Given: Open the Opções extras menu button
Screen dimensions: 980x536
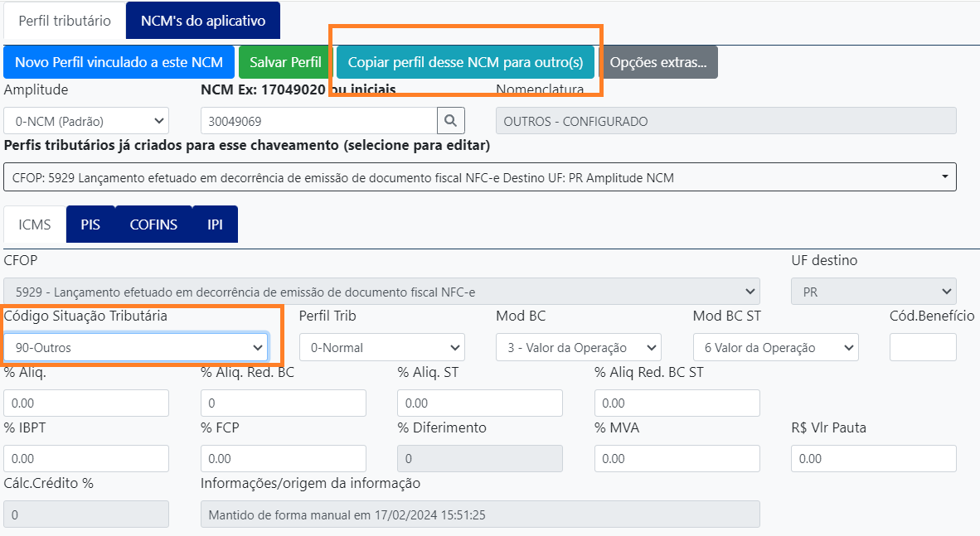Looking at the screenshot, I should tap(658, 62).
